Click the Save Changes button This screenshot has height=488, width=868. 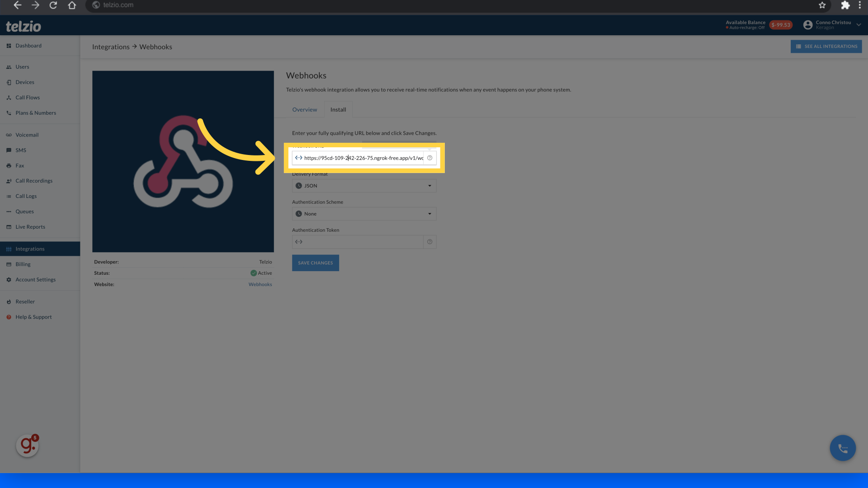[315, 263]
